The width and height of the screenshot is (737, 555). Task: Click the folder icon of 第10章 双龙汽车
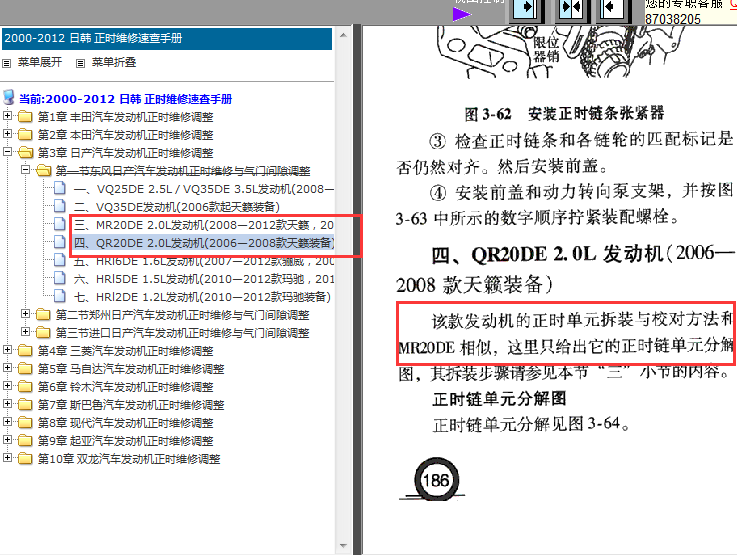point(25,459)
